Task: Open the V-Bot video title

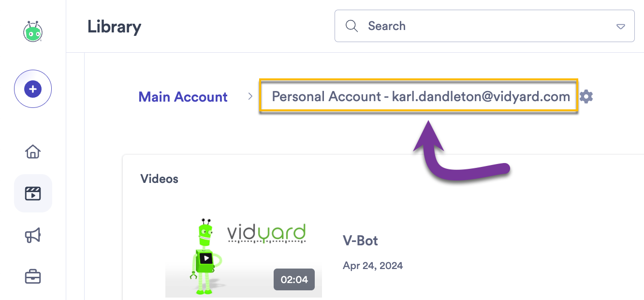Action: point(360,240)
